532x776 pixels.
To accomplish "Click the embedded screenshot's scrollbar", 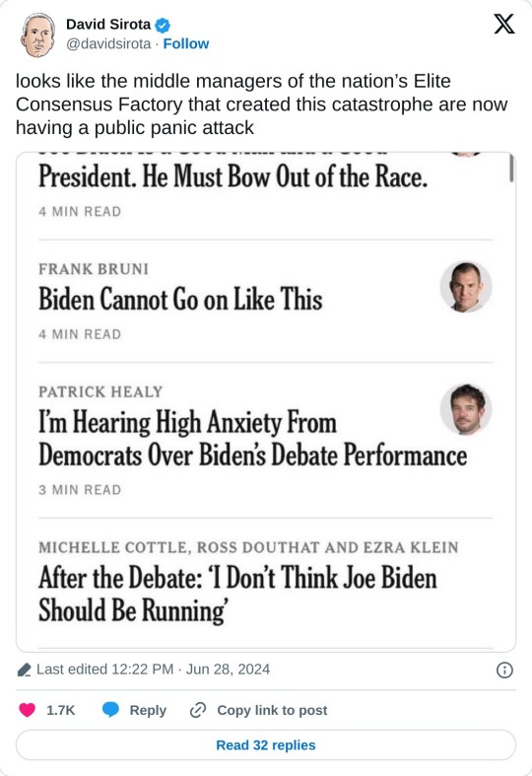I will [x=511, y=169].
